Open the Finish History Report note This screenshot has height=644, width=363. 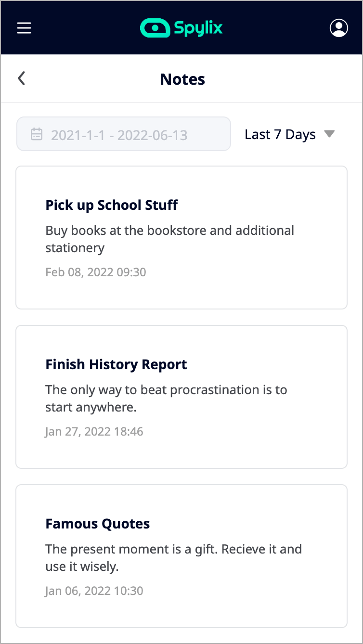(116, 364)
